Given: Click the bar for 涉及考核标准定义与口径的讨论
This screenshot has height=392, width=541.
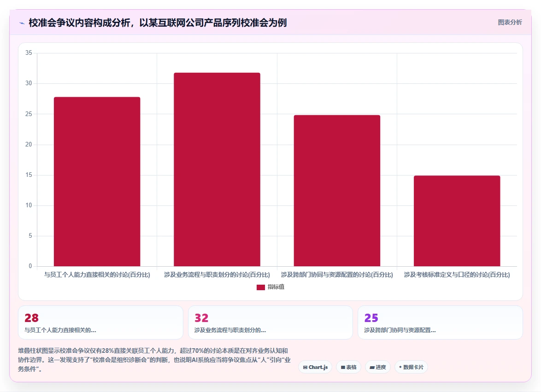Looking at the screenshot, I should tap(457, 221).
